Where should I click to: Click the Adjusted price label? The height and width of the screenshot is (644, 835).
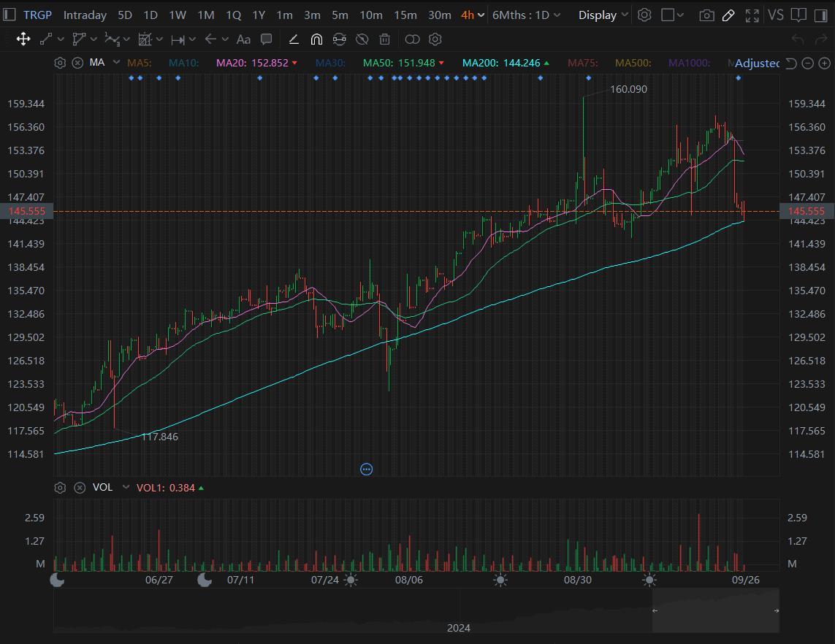pyautogui.click(x=757, y=64)
